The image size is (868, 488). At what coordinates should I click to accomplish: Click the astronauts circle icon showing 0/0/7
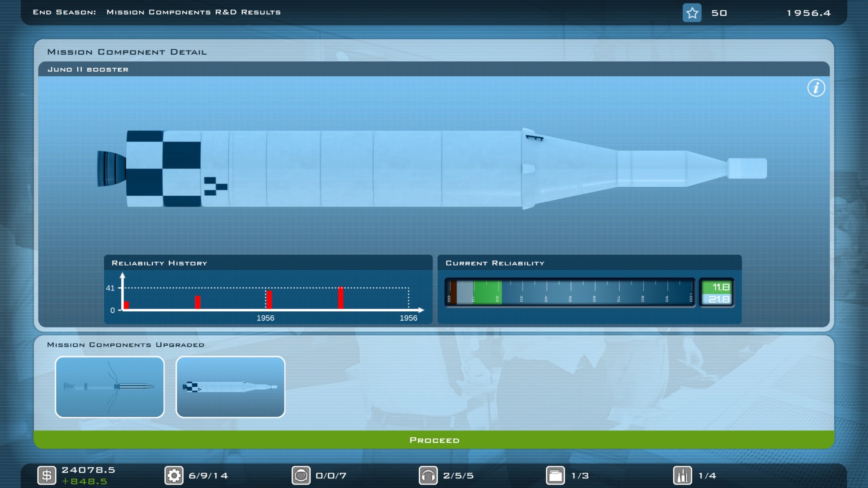point(301,475)
